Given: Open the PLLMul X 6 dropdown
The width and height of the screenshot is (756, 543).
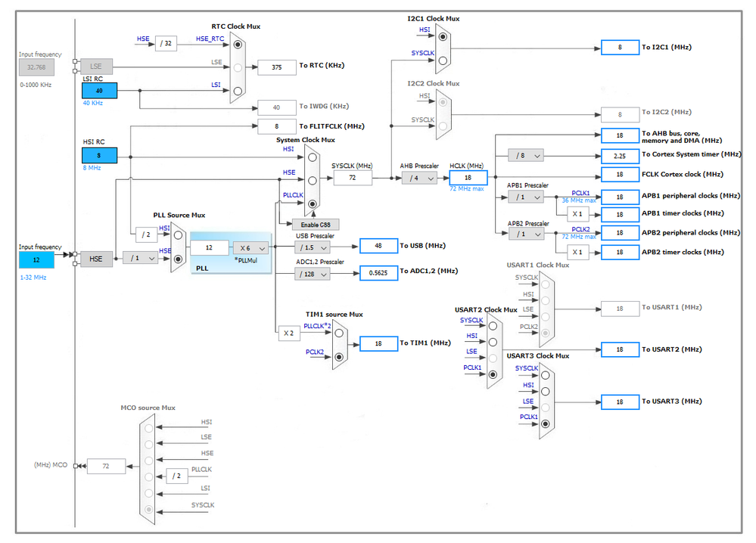Looking at the screenshot, I should (250, 248).
